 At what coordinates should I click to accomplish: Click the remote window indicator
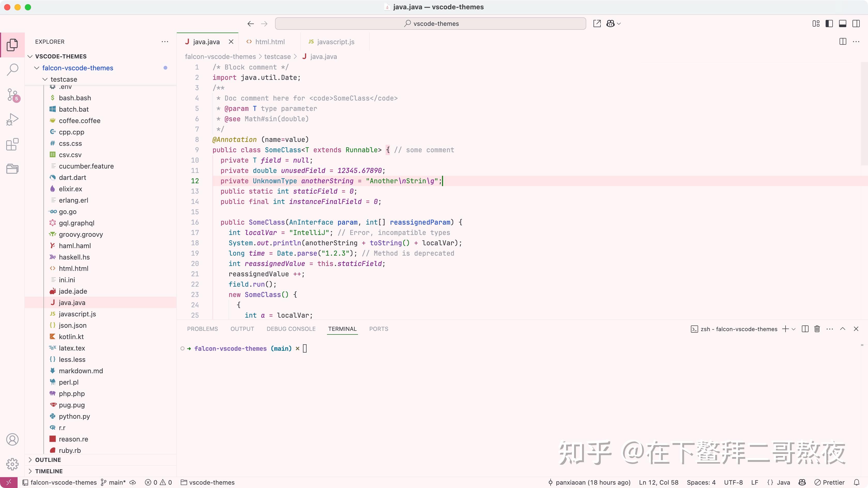coord(9,482)
